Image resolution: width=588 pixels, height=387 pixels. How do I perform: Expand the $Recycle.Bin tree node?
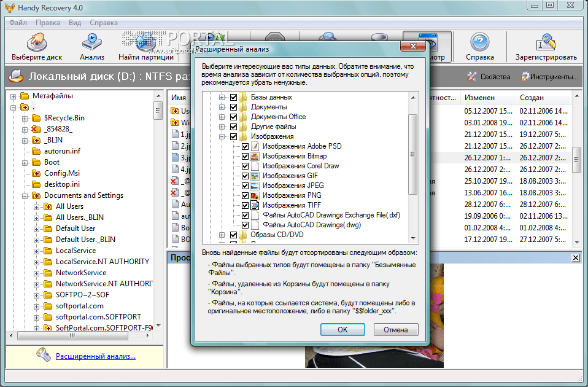tap(25, 119)
